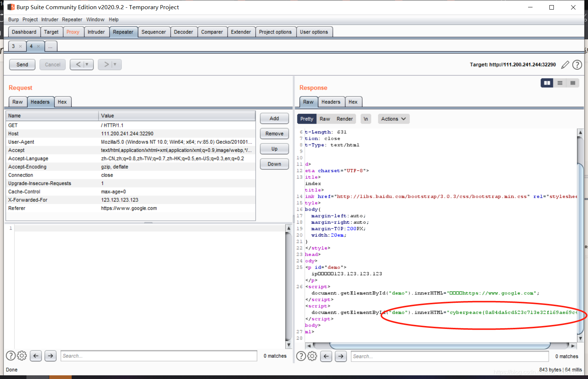Switch to the Extender tab

241,32
